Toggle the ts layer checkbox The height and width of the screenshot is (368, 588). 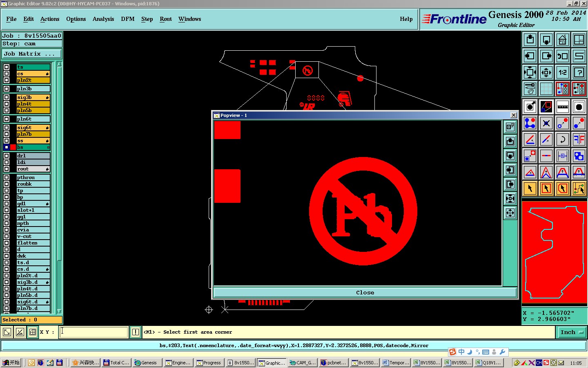7,67
